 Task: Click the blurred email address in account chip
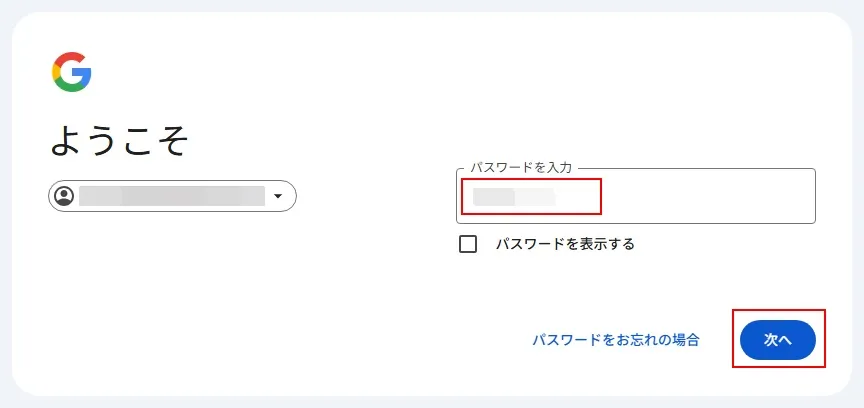click(x=171, y=196)
